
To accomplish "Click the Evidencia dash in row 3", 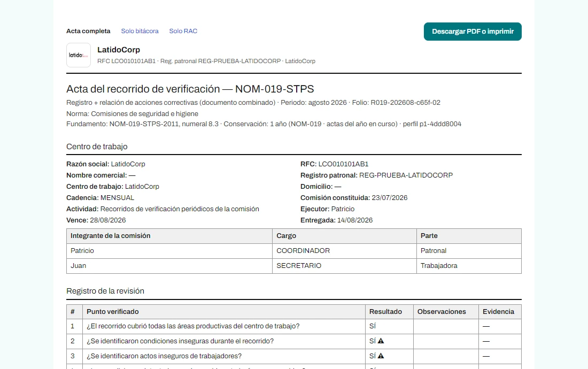I will tap(486, 356).
